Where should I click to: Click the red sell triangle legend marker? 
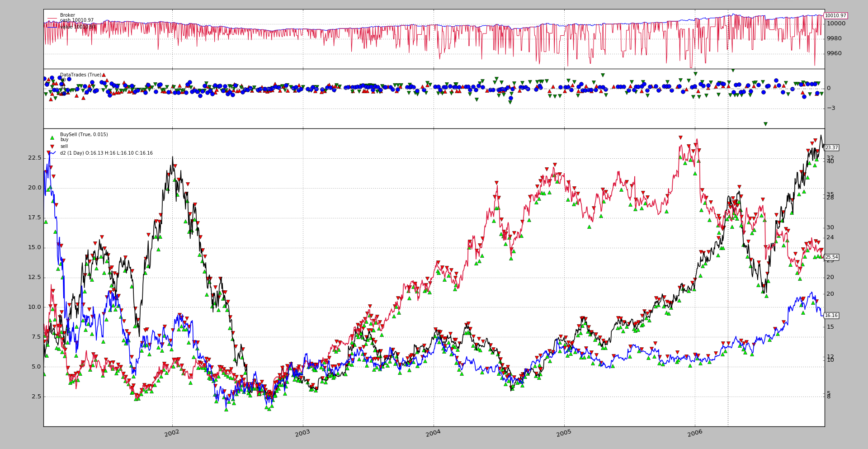(52, 147)
